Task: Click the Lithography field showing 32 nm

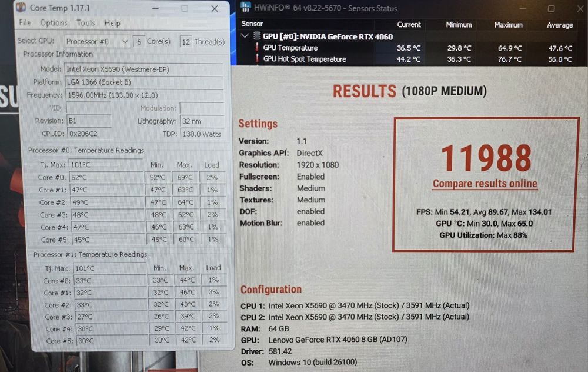Action: tap(202, 121)
